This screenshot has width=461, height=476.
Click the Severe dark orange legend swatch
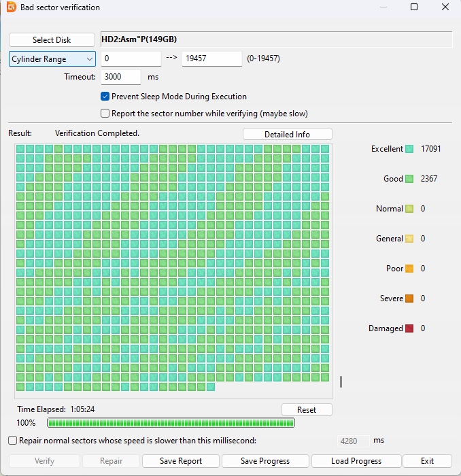pyautogui.click(x=409, y=299)
